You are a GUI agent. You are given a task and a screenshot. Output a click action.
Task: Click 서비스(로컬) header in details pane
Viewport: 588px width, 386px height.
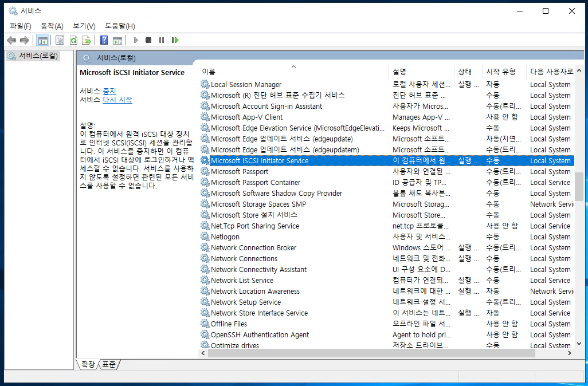(116, 58)
